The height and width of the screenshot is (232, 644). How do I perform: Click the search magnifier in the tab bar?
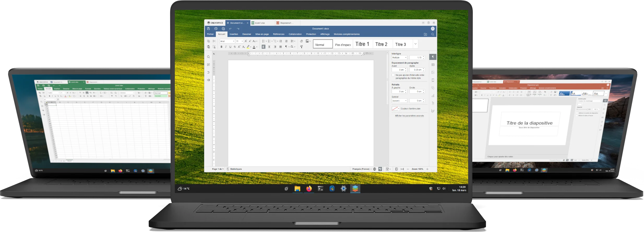(433, 34)
